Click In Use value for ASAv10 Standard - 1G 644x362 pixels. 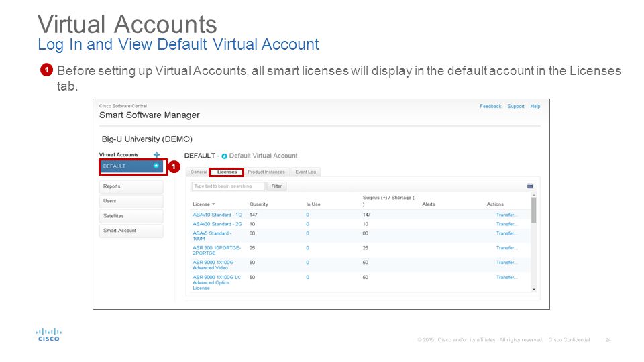point(308,215)
